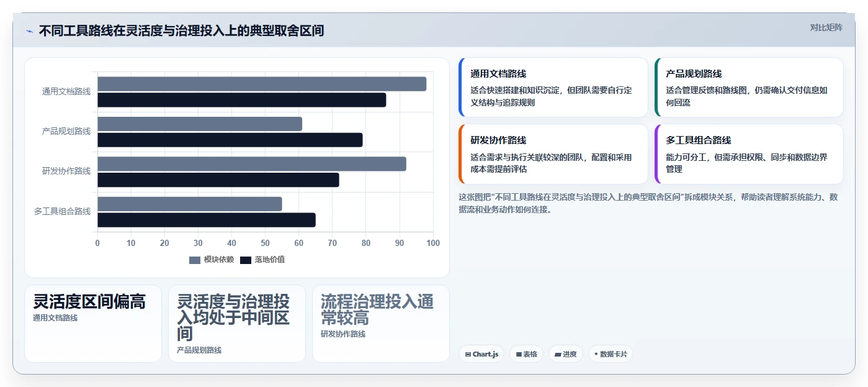Click the summary paragraph below the cards

(x=648, y=203)
